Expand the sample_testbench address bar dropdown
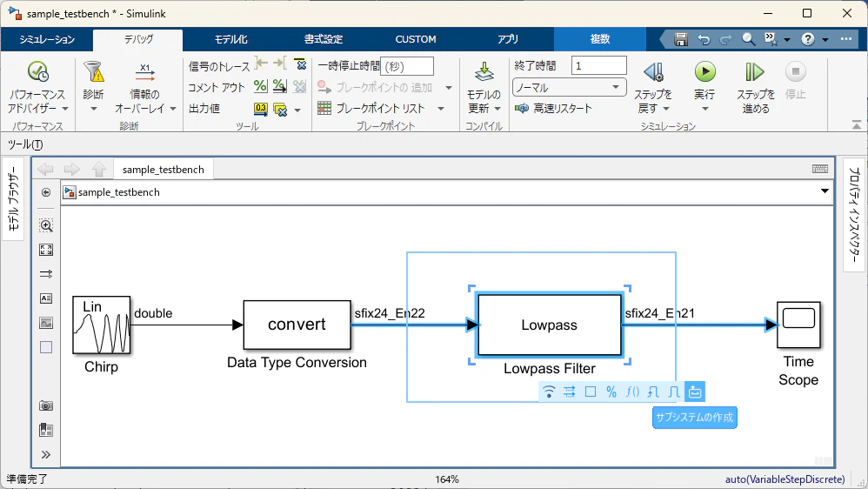Image resolution: width=868 pixels, height=489 pixels. click(825, 191)
